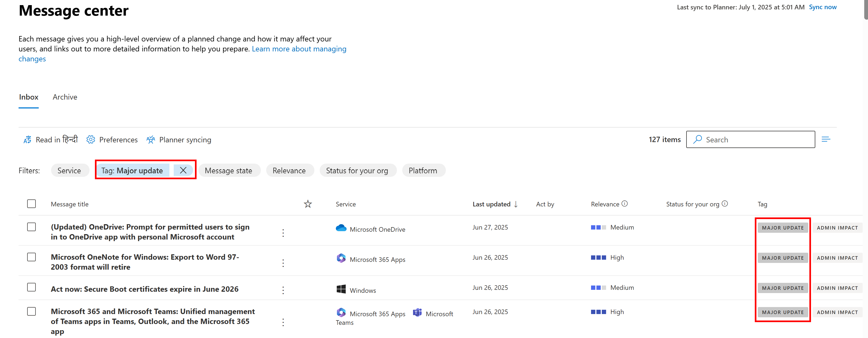The height and width of the screenshot is (338, 868).
Task: Click the 127 items count text
Action: (x=664, y=139)
